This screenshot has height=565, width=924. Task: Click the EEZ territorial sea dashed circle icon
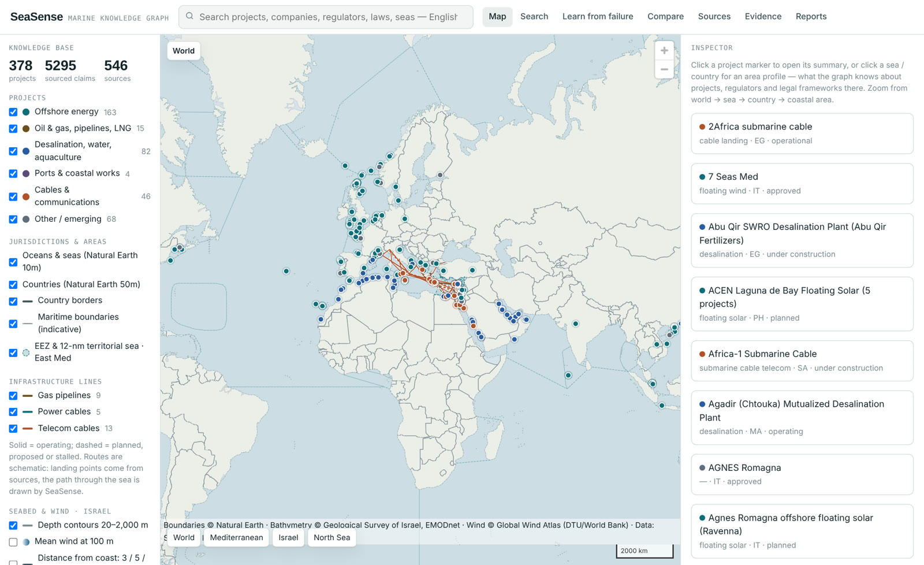click(26, 352)
